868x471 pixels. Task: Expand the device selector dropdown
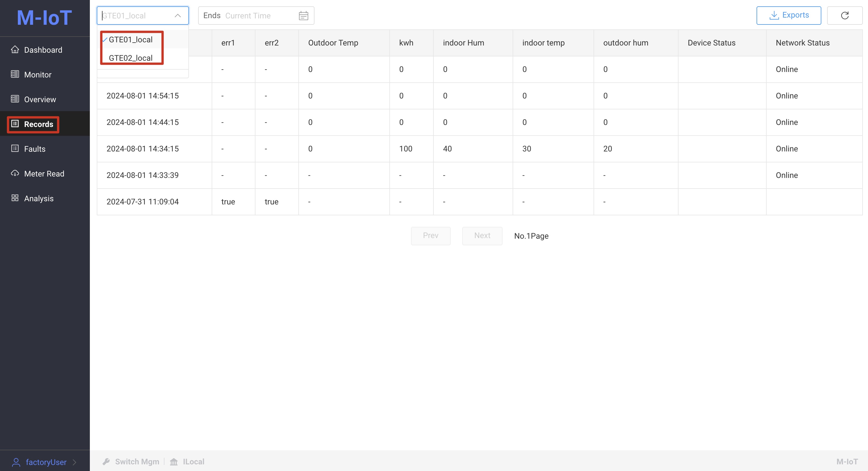click(143, 15)
